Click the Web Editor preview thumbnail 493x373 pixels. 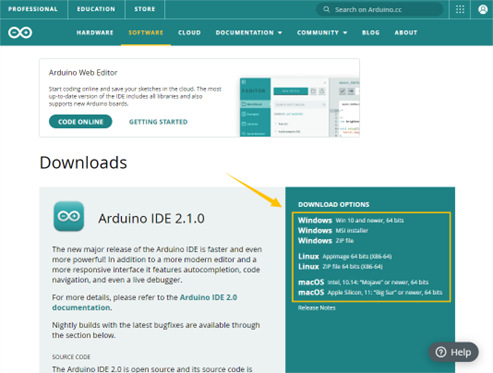click(299, 107)
